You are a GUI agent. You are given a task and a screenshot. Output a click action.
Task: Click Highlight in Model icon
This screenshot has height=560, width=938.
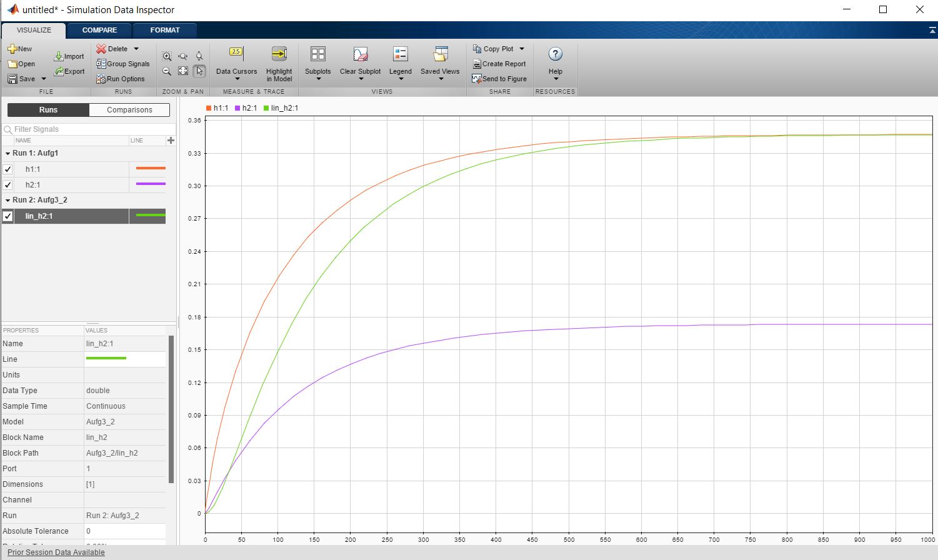point(279,54)
